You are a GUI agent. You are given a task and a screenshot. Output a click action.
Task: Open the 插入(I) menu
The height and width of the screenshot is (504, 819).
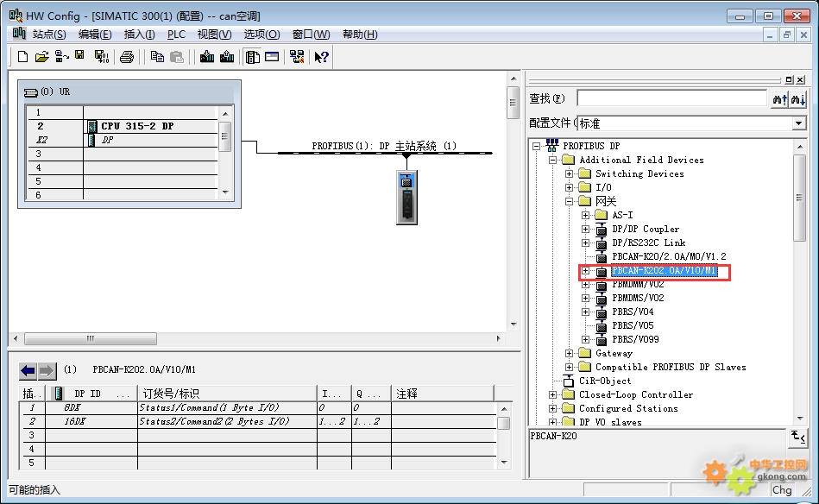139,35
